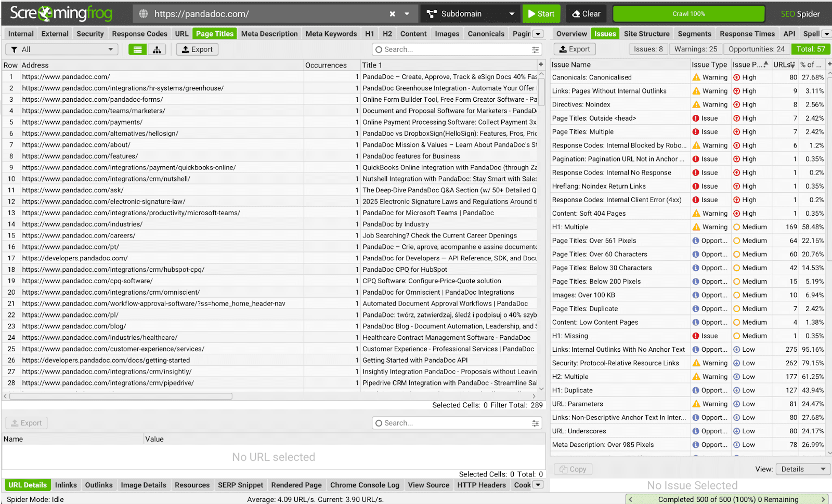832x504 pixels.
Task: Filter by Opportunities: 24
Action: pos(756,49)
